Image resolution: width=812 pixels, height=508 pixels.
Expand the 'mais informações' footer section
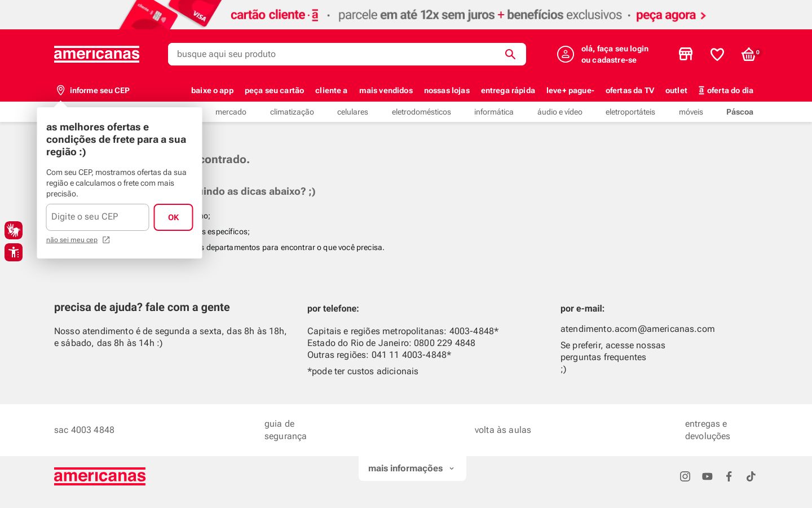pos(412,468)
